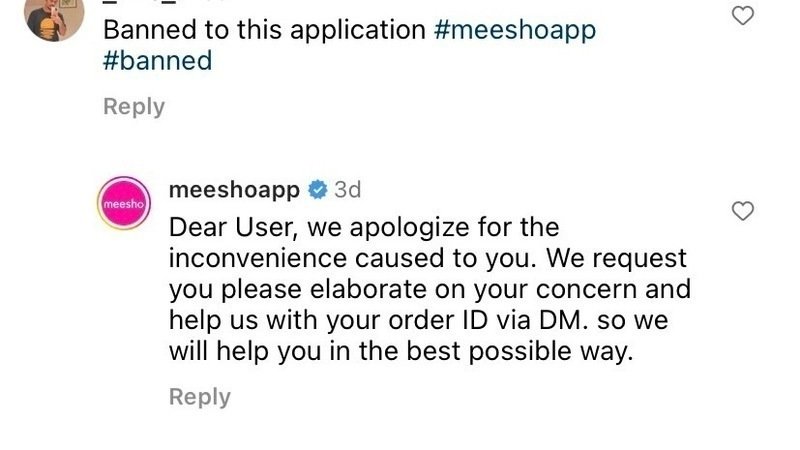
Task: Click the 'Banned to this application' text
Action: 265,30
